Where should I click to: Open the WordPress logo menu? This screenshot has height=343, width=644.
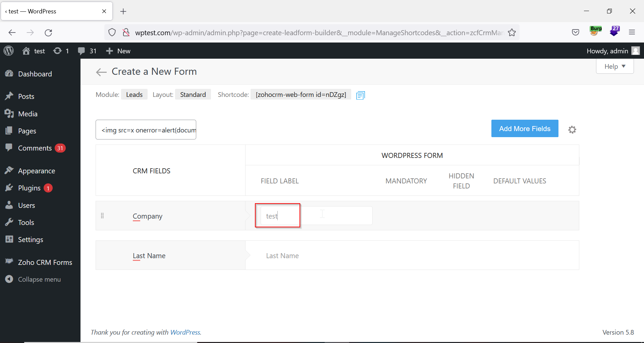point(9,51)
